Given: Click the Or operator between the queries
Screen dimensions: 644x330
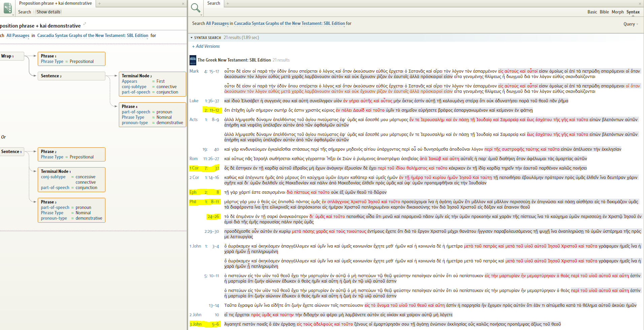Looking at the screenshot, I should point(3,137).
